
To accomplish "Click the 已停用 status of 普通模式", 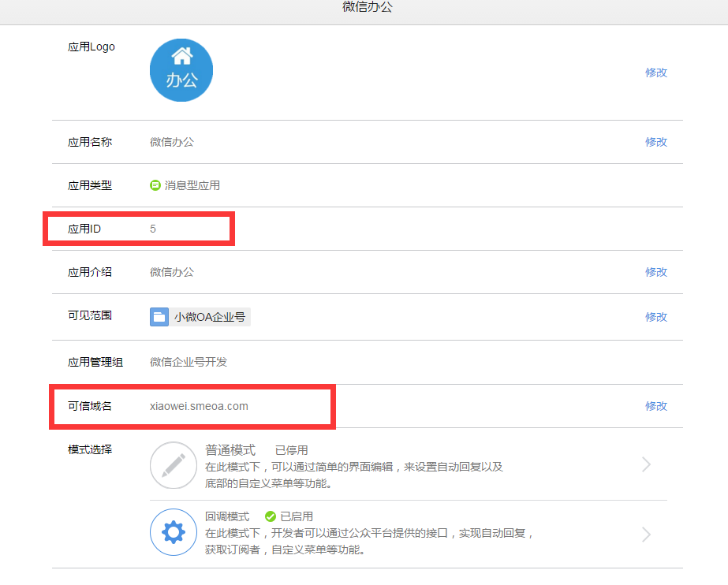I will (x=291, y=450).
